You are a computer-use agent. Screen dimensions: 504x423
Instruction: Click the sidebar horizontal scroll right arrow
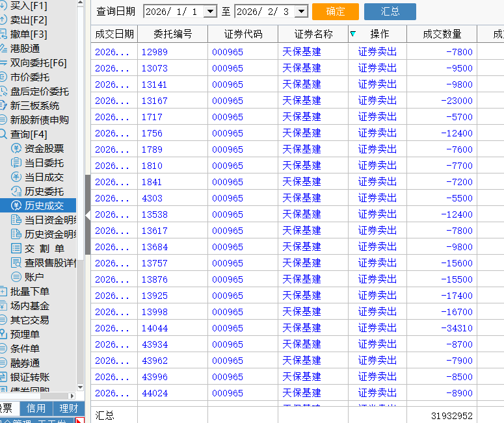tap(72, 396)
